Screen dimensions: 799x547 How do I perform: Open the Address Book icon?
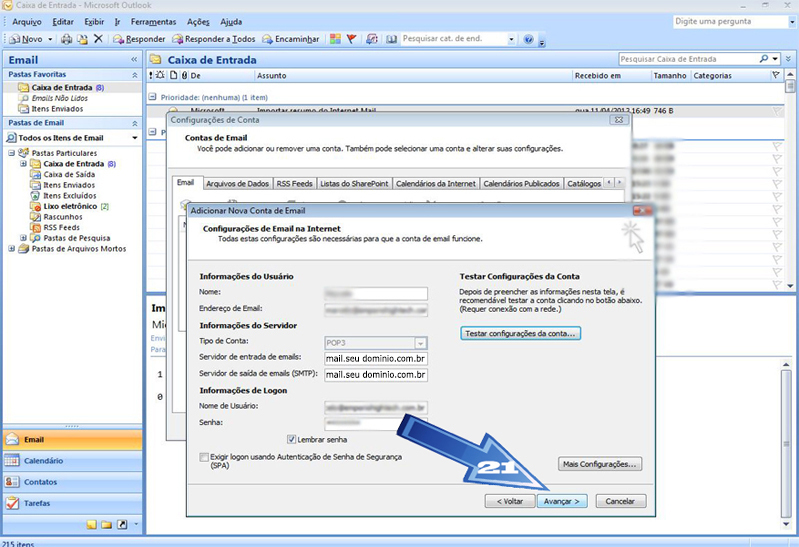(391, 39)
